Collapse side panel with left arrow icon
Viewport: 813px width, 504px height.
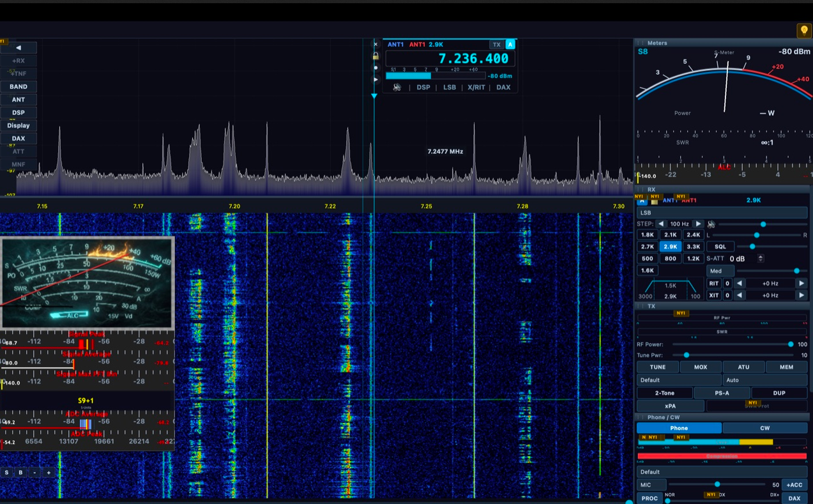pos(19,48)
